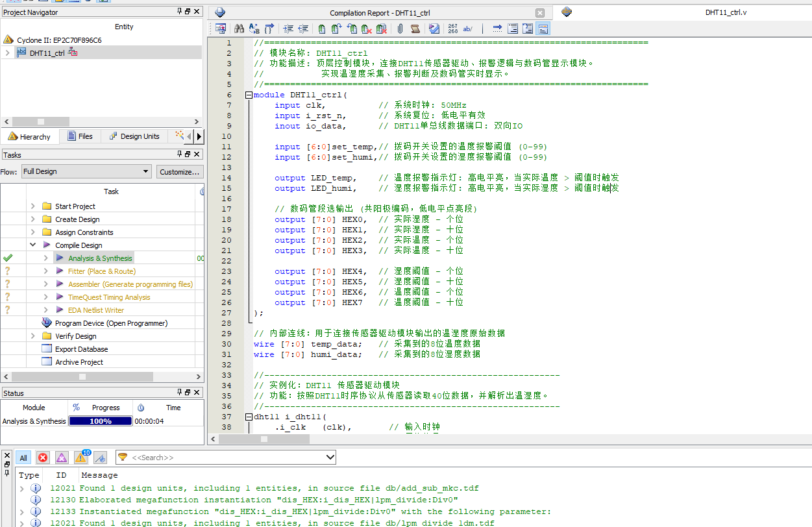The width and height of the screenshot is (812, 527).
Task: Expand the Create Design task
Action: coord(33,219)
